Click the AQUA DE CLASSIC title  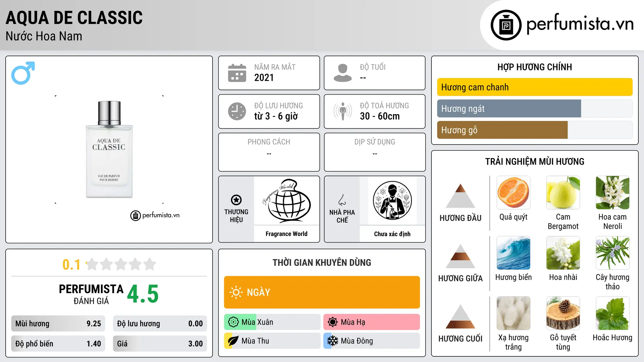[74, 18]
